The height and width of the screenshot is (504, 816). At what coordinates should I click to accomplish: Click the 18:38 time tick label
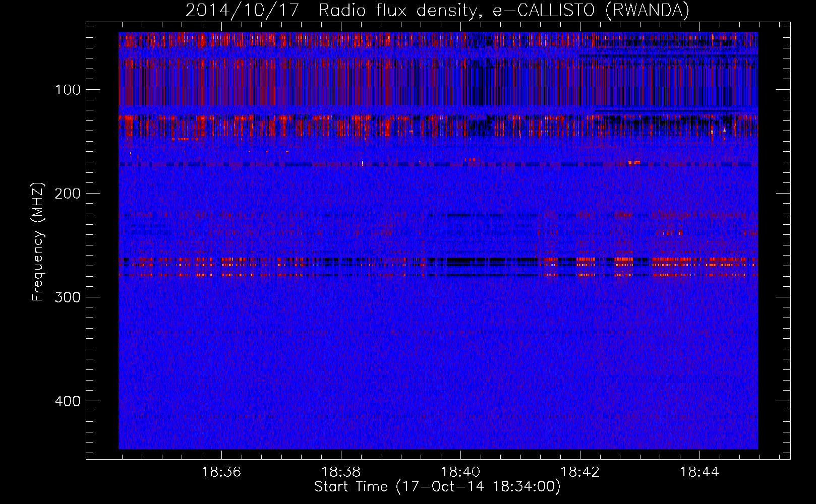pyautogui.click(x=341, y=472)
